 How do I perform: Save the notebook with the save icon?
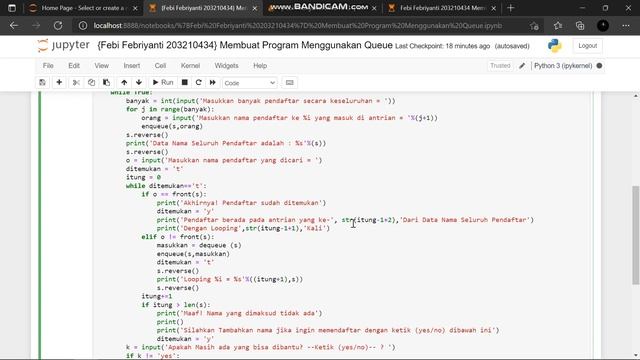click(42, 82)
